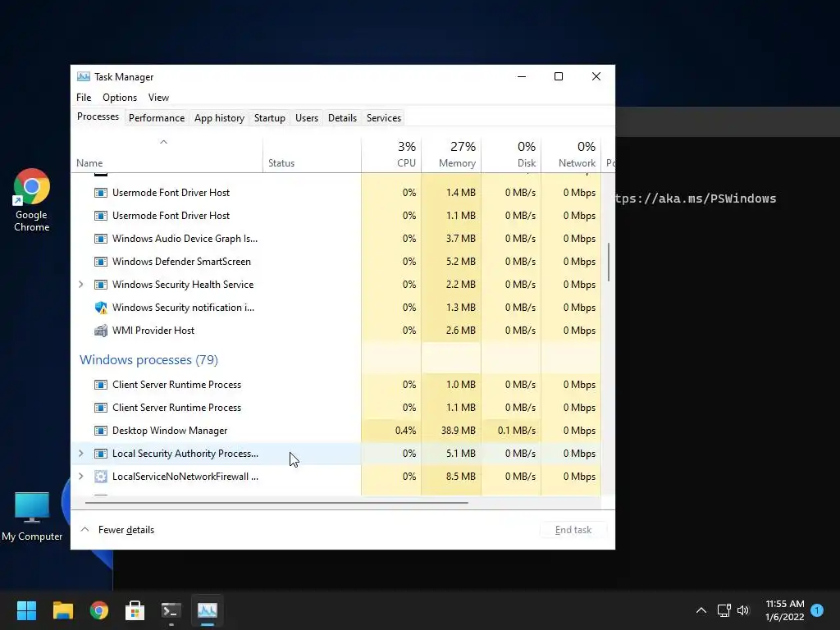The image size is (840, 630).
Task: Click the Windows Security Health Service icon
Action: coord(101,285)
